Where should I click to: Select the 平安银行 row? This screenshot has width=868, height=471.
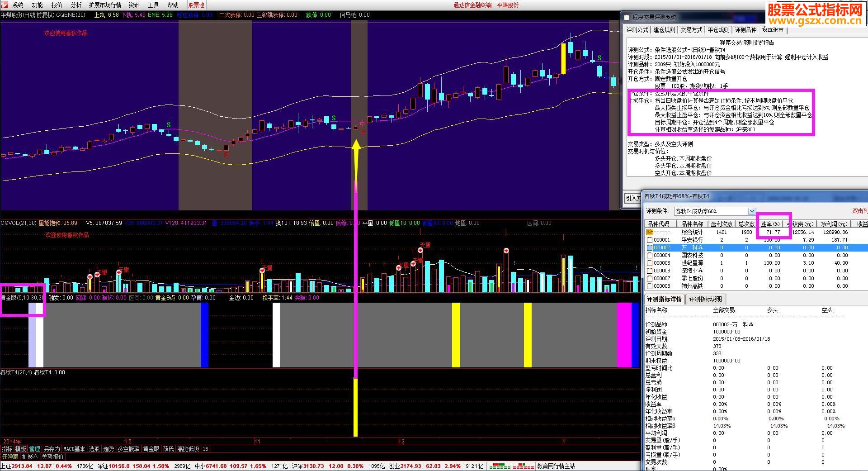(756, 240)
